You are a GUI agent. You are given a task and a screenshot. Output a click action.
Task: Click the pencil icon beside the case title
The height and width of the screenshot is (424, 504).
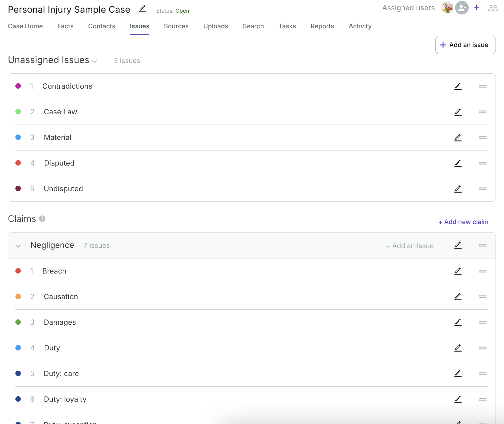point(142,9)
